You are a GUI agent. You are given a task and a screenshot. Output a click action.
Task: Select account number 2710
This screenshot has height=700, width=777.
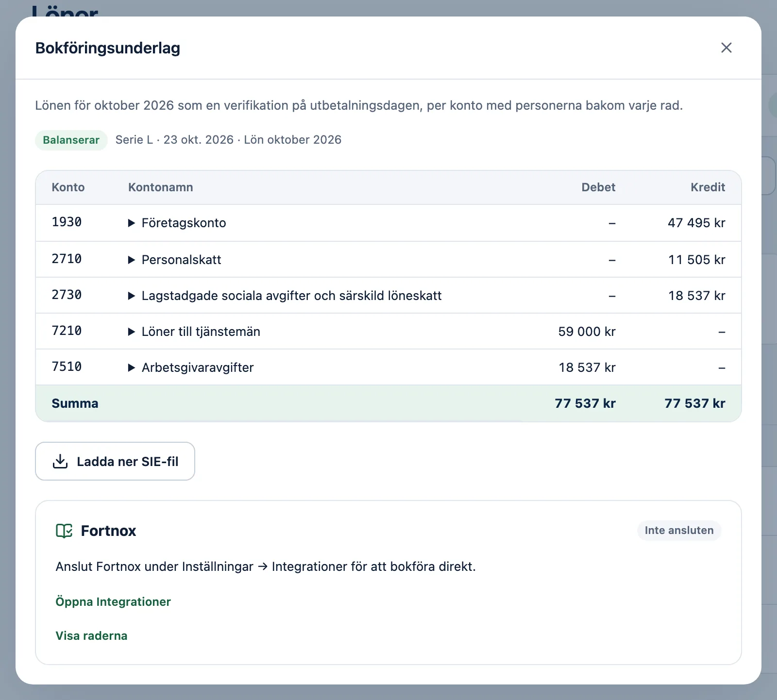point(67,259)
